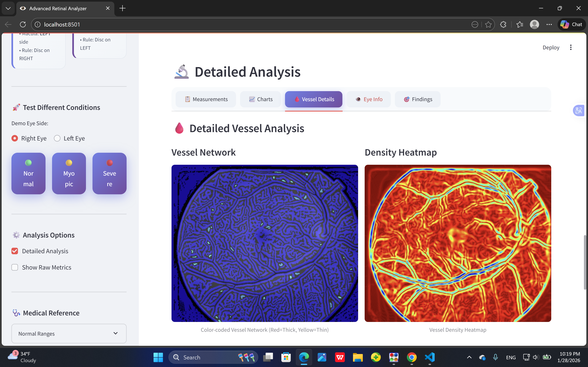The width and height of the screenshot is (588, 367).
Task: Open the Microsoft Store taskbar icon
Action: (x=286, y=357)
